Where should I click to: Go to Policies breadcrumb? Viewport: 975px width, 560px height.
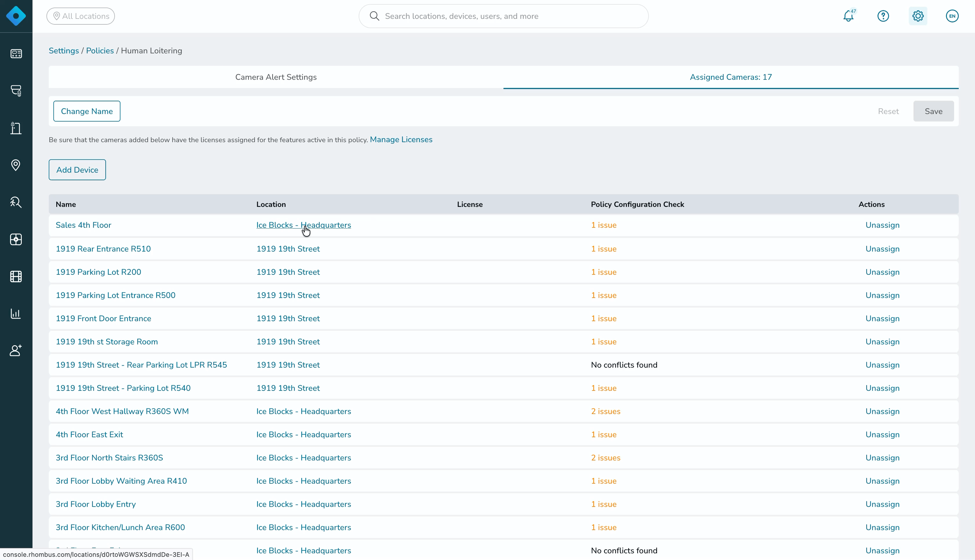(100, 51)
